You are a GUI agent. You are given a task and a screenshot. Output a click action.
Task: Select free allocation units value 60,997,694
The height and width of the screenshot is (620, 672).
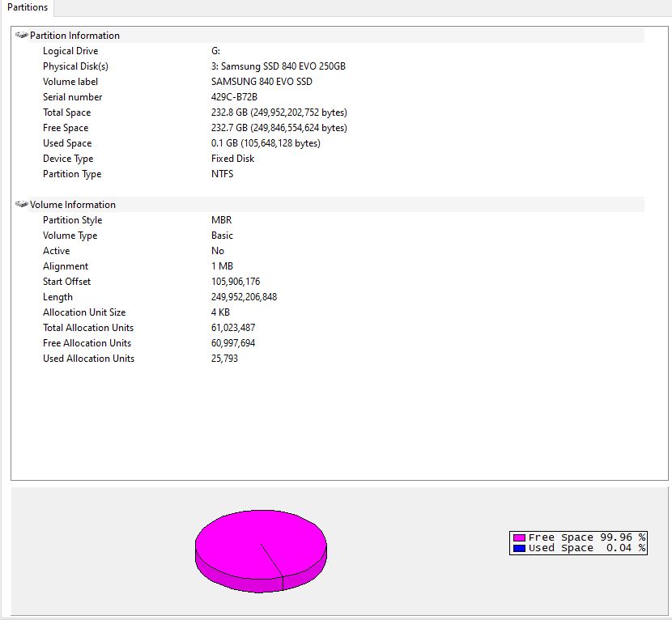coord(233,343)
